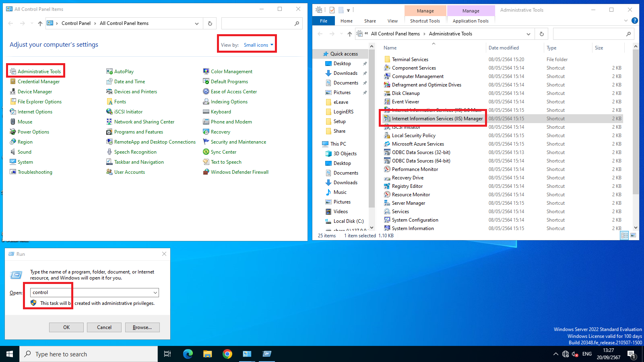Expand Control Panel address bar history dropdown
Image resolution: width=644 pixels, height=362 pixels.
[197, 23]
